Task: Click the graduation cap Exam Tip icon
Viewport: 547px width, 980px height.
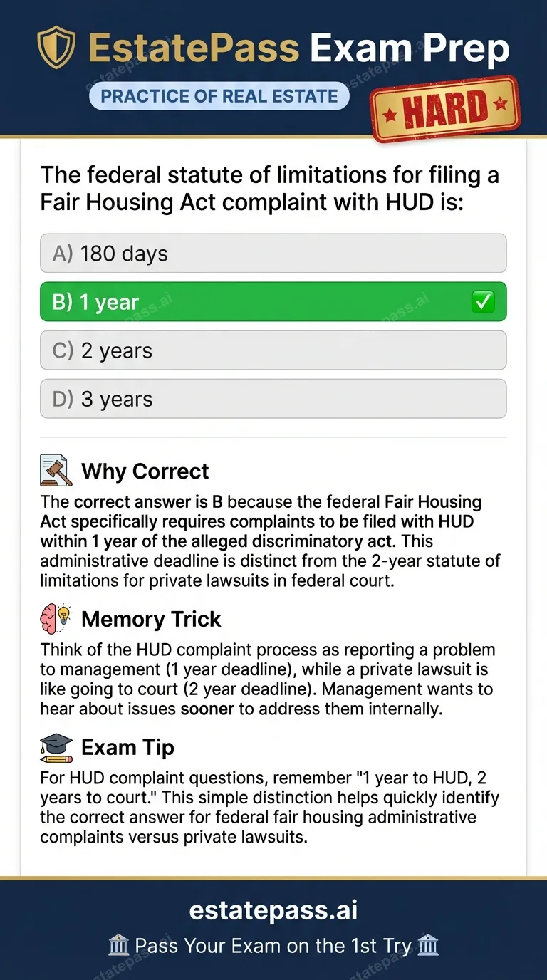Action: 56,746
